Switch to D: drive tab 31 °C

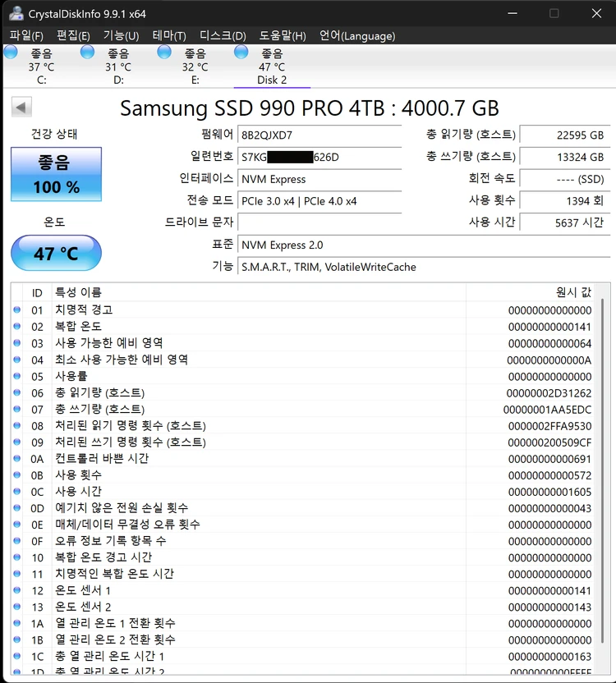tap(118, 66)
